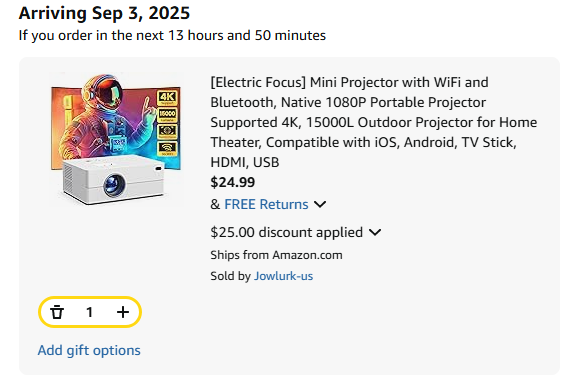Click the 4K badge on product image
Screen dimensions: 567x379
point(167,98)
